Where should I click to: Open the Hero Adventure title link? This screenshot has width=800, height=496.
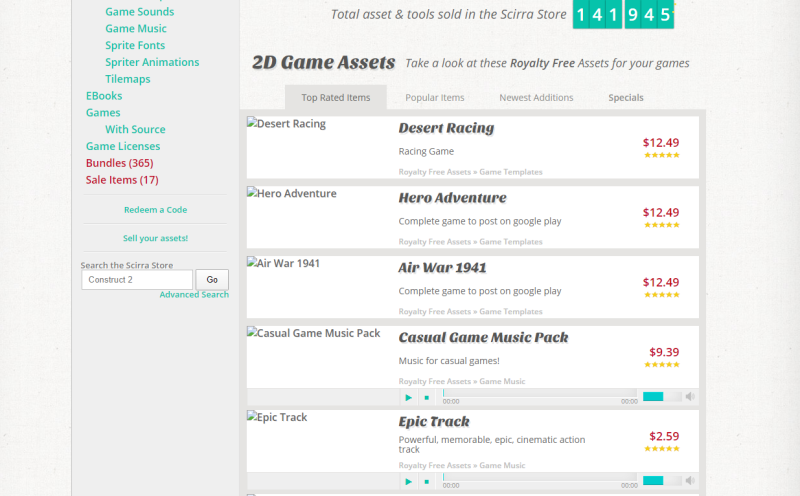click(x=453, y=198)
